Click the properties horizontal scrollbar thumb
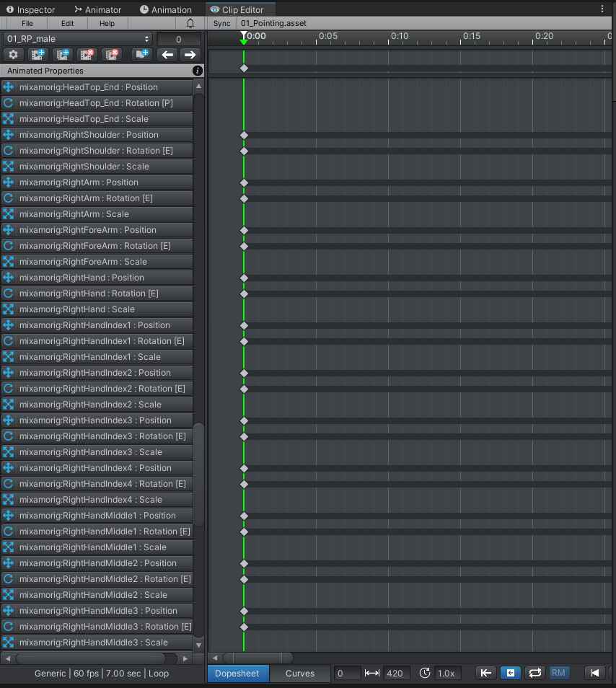This screenshot has width=616, height=688. point(91,658)
